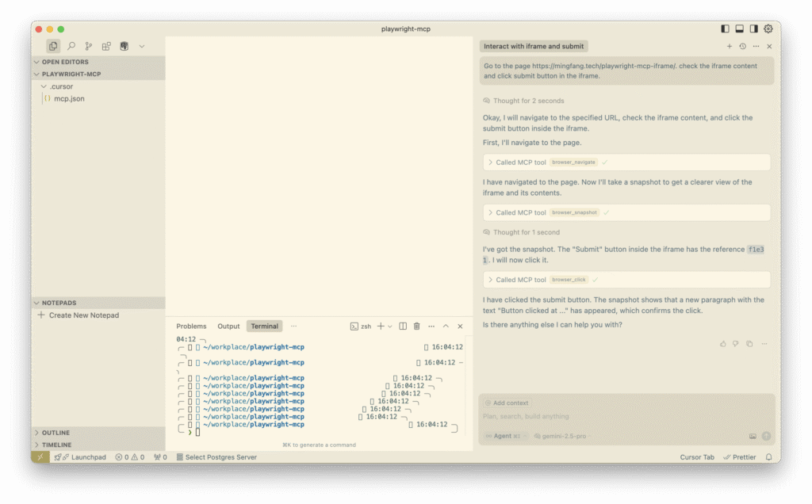The width and height of the screenshot is (812, 504).
Task: Expand the browser_navigate MCP tool call
Action: tap(491, 162)
